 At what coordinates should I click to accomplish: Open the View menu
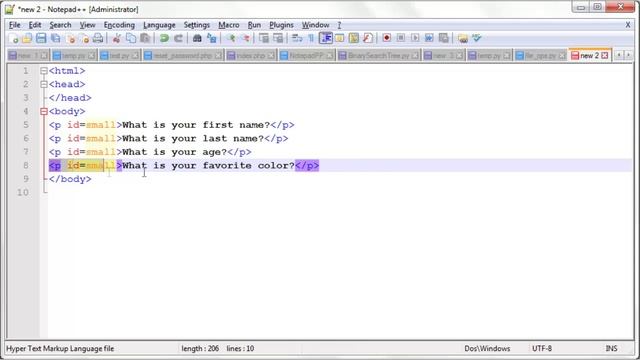(x=87, y=25)
